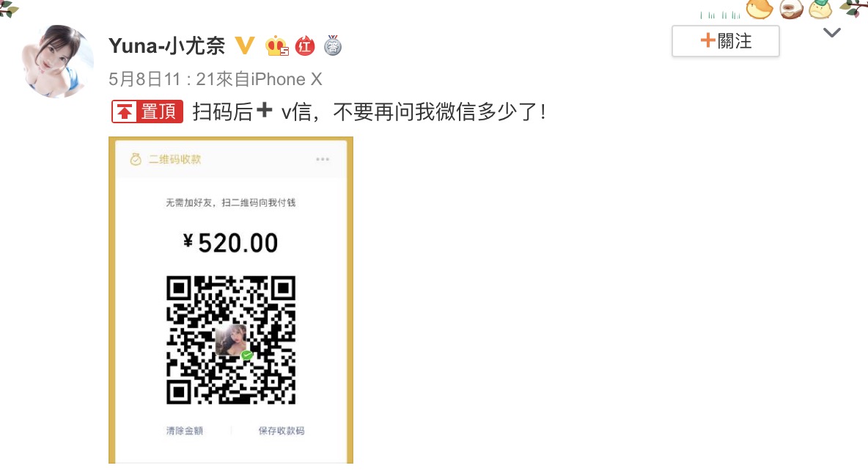Viewport: 868px width, 471px height.
Task: Click the red 红 badge icon
Action: click(304, 46)
